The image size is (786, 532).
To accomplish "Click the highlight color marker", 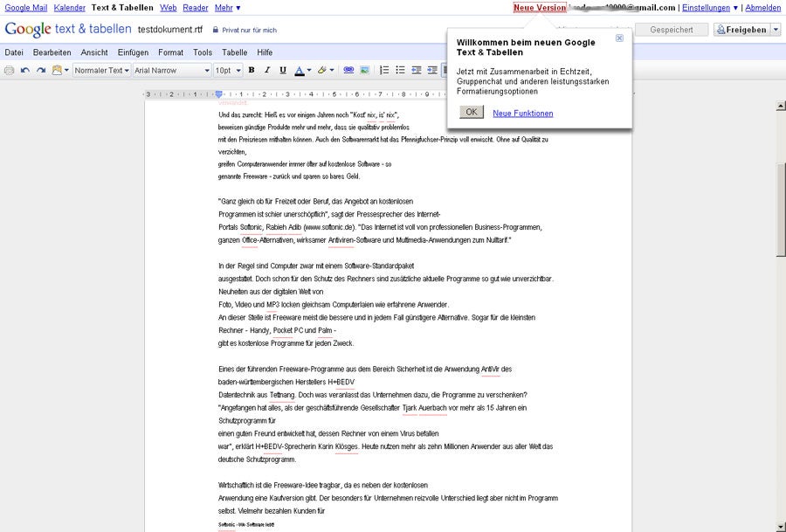I will 322,71.
